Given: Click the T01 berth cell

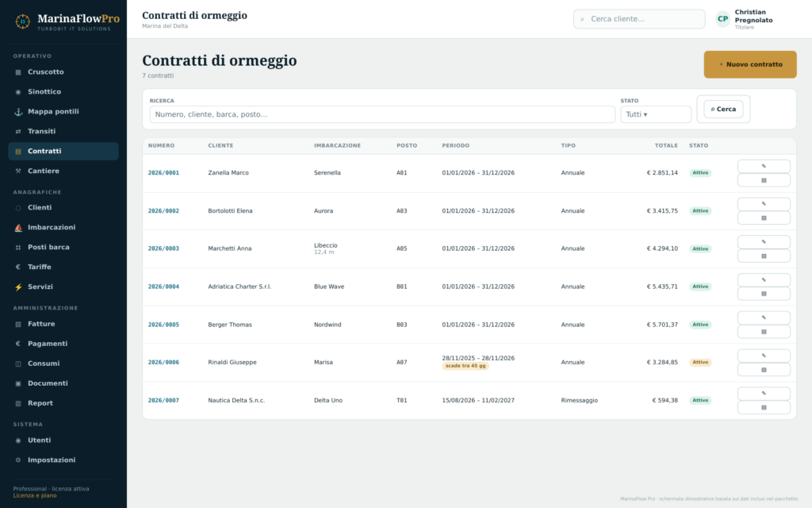Looking at the screenshot, I should pos(402,400).
